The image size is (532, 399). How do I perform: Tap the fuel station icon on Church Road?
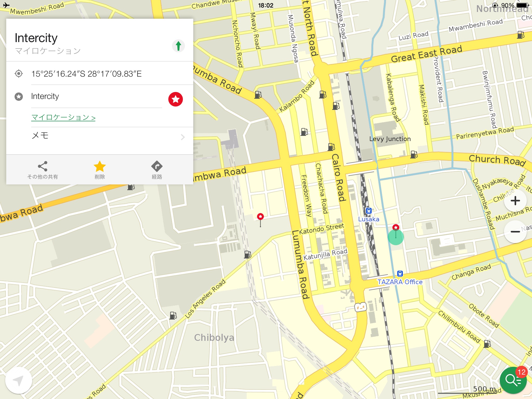(x=414, y=155)
